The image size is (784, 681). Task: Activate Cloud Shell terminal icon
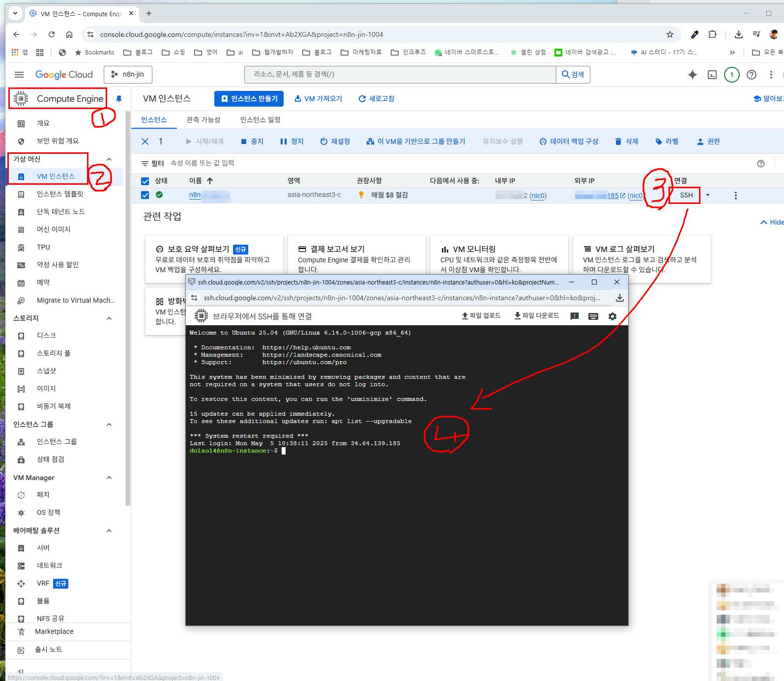point(712,75)
